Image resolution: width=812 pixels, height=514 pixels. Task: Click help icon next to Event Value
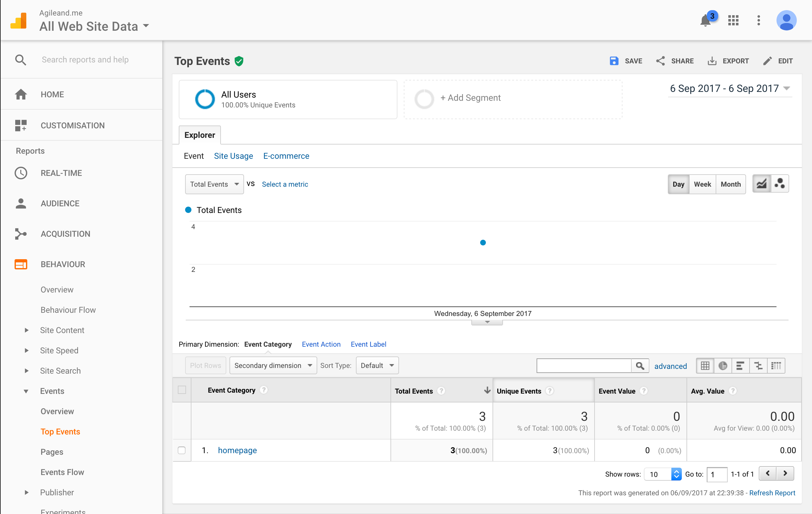coord(643,391)
